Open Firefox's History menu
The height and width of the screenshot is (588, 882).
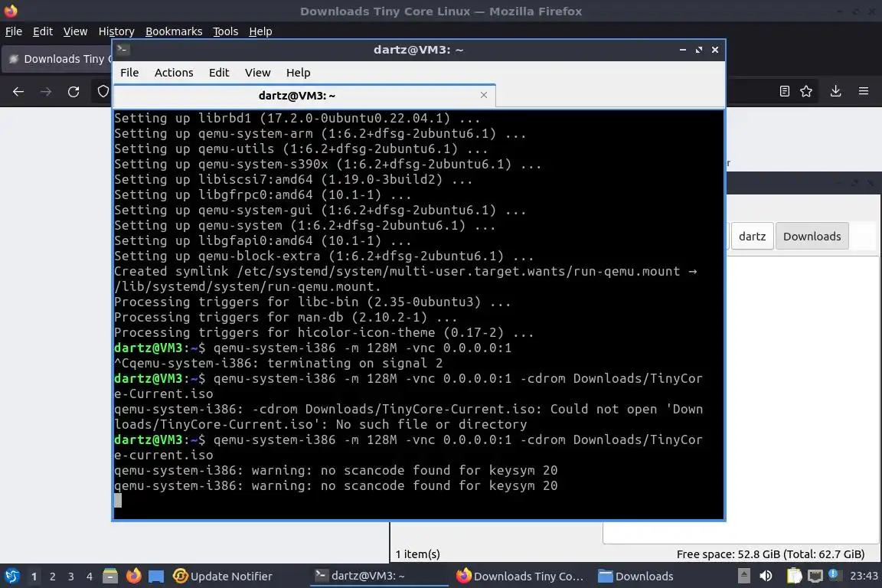(116, 31)
